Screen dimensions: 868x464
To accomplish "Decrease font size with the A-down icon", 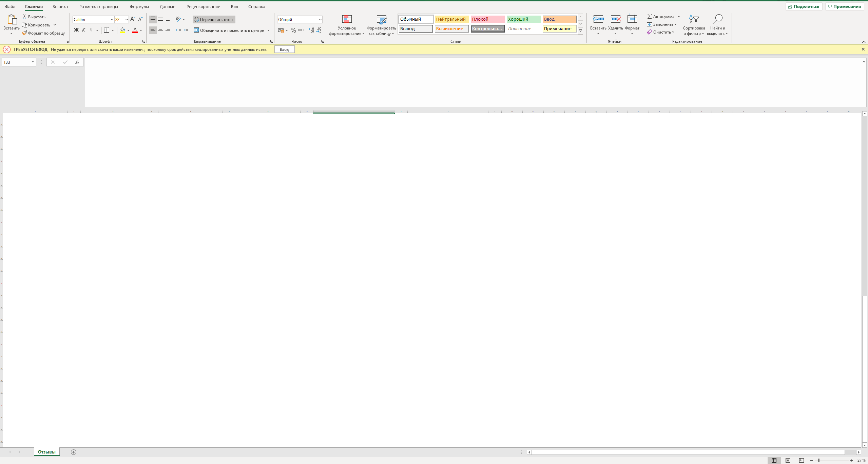I will [140, 19].
